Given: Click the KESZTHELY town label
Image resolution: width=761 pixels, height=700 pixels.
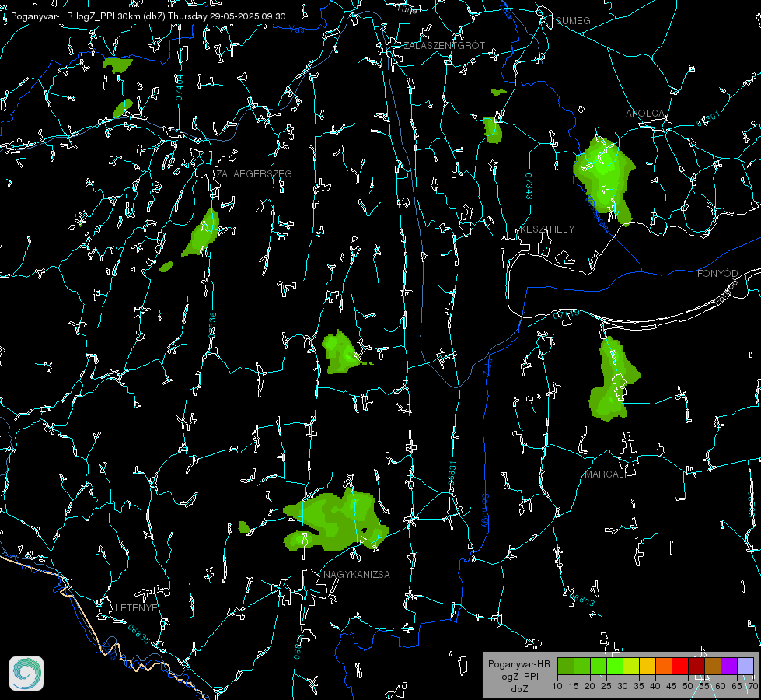Looking at the screenshot, I should point(547,229).
